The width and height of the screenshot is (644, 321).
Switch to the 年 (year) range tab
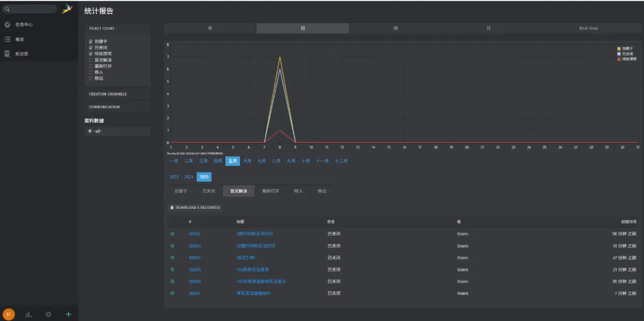[210, 29]
